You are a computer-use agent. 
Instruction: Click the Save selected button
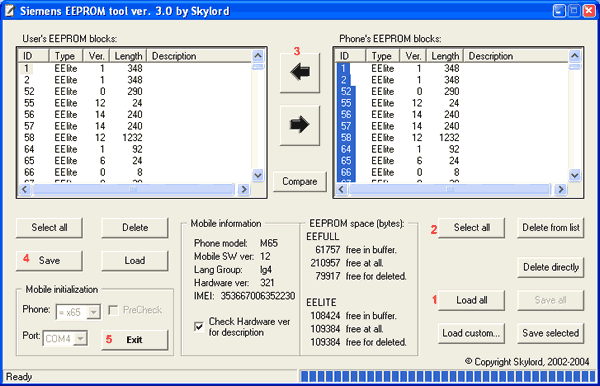pos(551,333)
